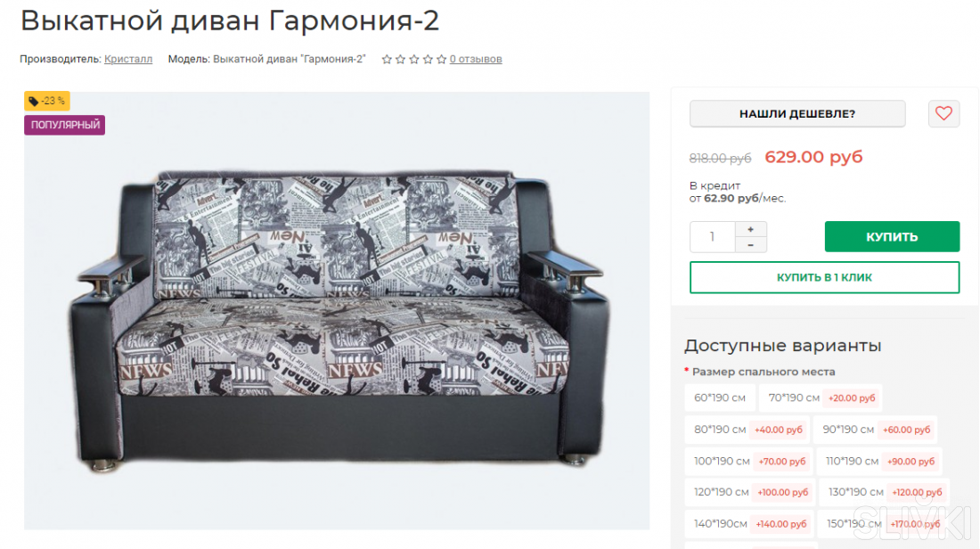Open the НАШЛИ ДЕШЕВЛЕ? form
The height and width of the screenshot is (549, 980).
click(796, 114)
